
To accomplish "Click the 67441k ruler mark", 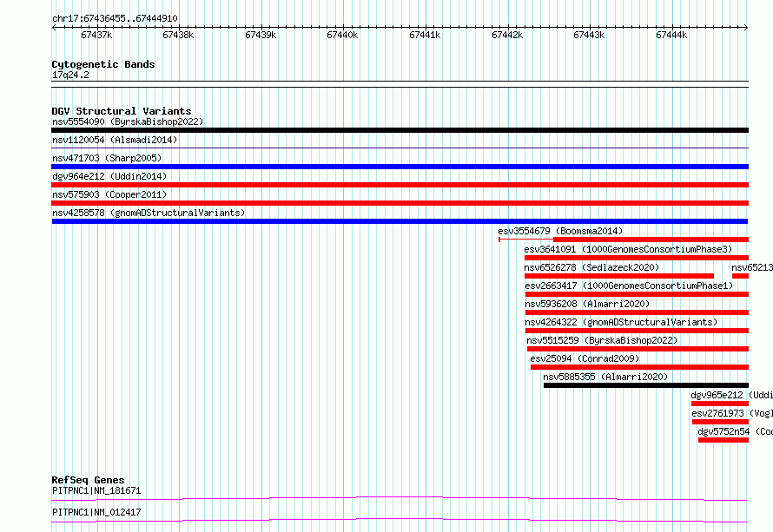I will click(425, 35).
